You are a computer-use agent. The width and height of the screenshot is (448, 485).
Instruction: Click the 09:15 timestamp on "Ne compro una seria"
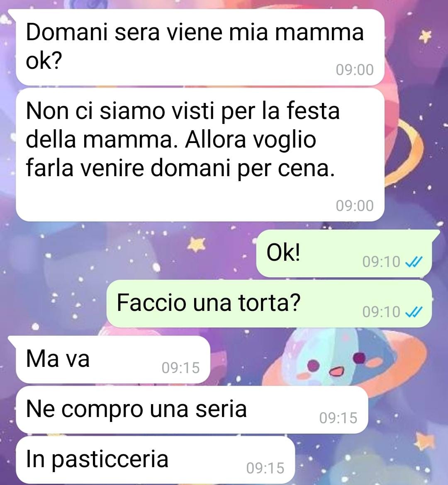pos(338,418)
